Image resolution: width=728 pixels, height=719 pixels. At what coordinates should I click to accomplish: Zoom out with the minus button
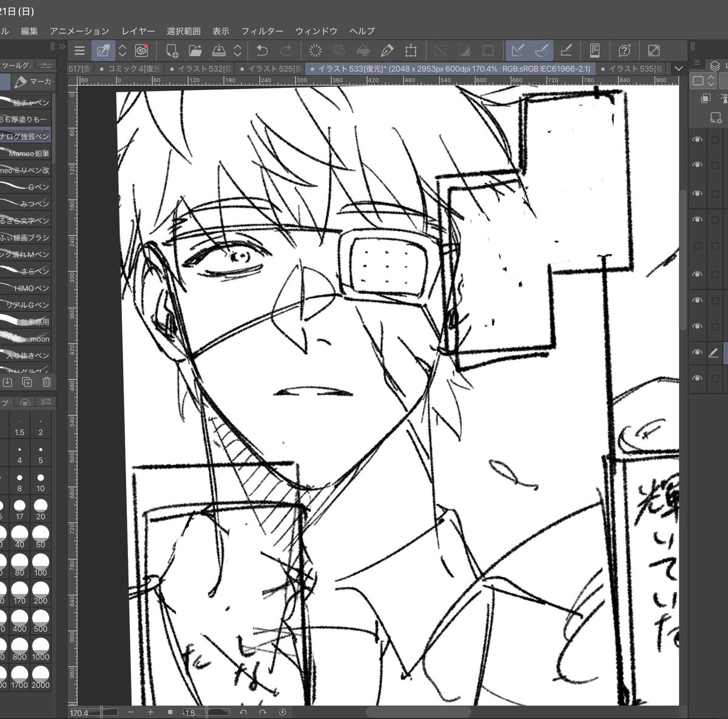(x=131, y=712)
